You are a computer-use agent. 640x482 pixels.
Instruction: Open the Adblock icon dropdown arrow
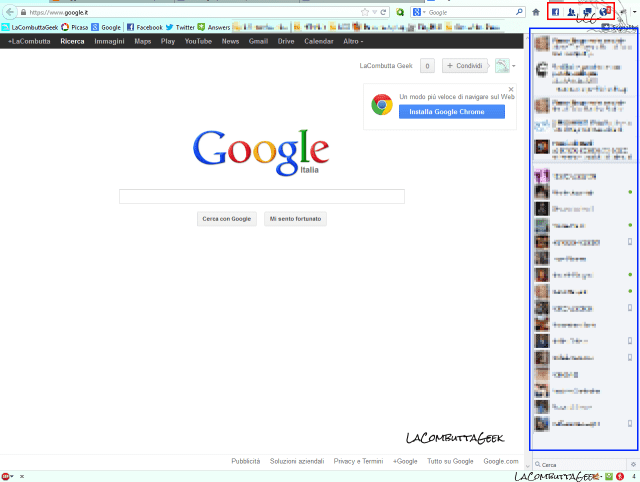click(12, 476)
